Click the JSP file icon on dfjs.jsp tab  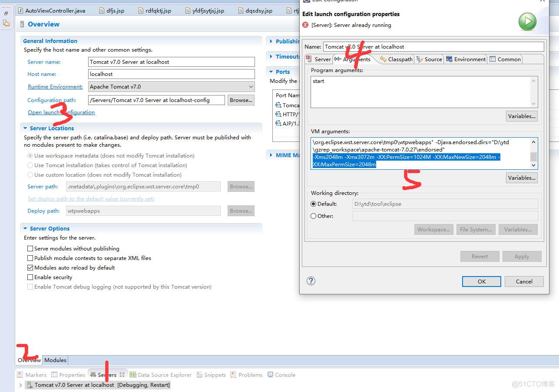pyautogui.click(x=102, y=10)
